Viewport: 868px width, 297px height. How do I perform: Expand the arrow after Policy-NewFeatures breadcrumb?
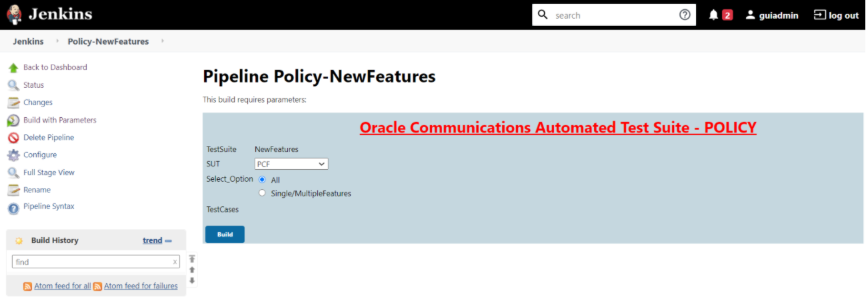(x=162, y=41)
